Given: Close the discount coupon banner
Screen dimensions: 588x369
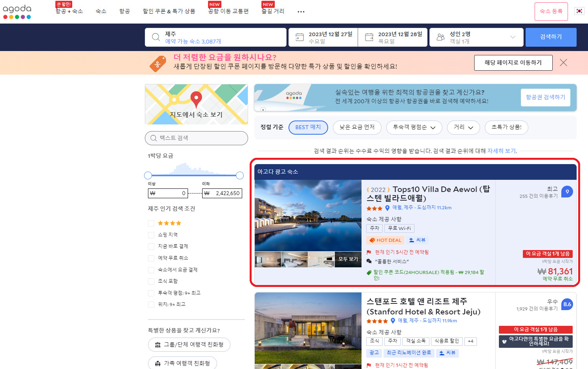Looking at the screenshot, I should [x=563, y=62].
